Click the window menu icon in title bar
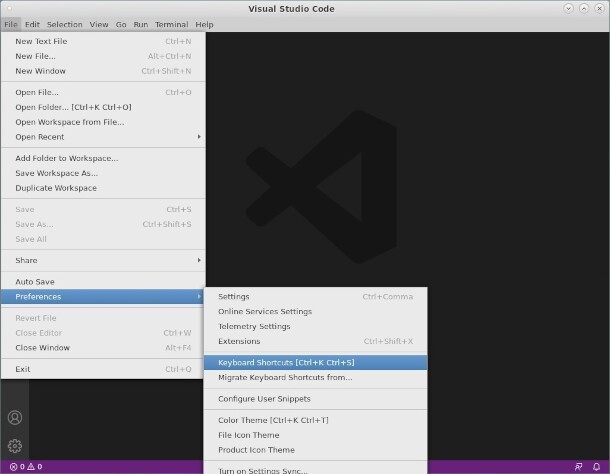Screen dimensions: 610x474 tap(9, 8)
